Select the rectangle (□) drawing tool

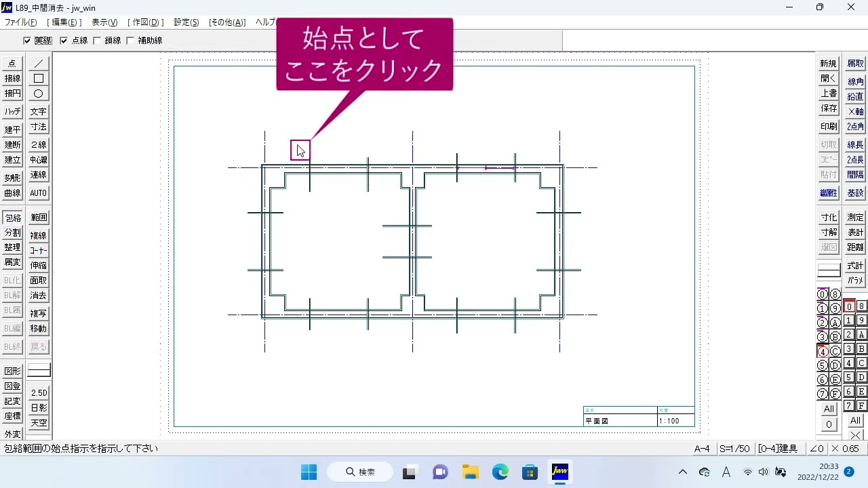coord(39,79)
